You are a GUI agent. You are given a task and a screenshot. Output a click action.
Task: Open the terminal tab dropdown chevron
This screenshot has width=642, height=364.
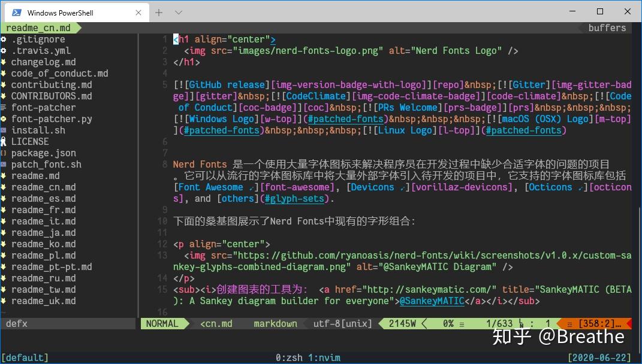(177, 12)
